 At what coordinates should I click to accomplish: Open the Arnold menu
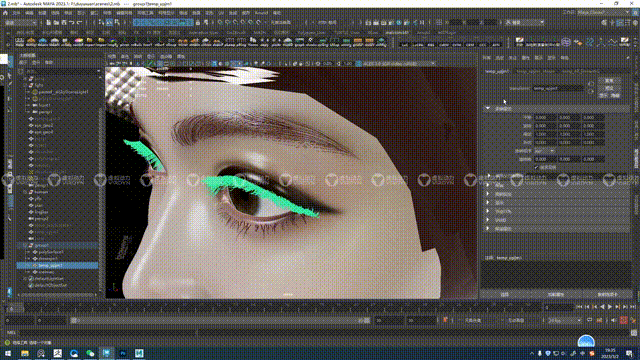261,13
